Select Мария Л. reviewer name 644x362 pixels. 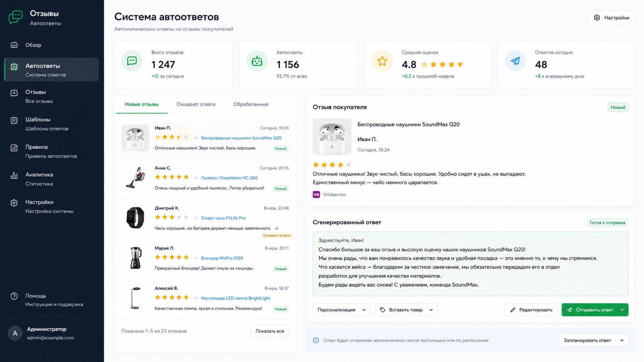coord(164,248)
